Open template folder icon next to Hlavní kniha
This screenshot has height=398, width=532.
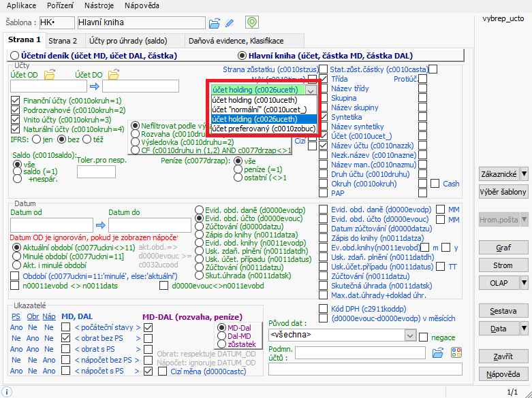point(215,23)
